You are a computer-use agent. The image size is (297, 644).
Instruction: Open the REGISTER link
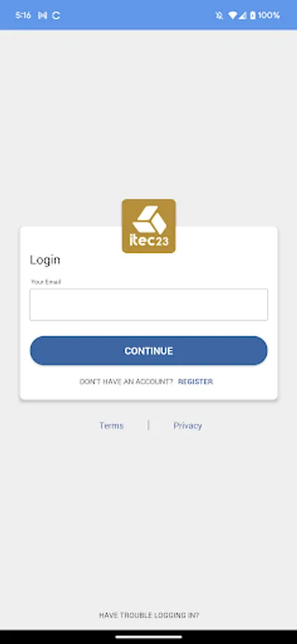(x=195, y=381)
